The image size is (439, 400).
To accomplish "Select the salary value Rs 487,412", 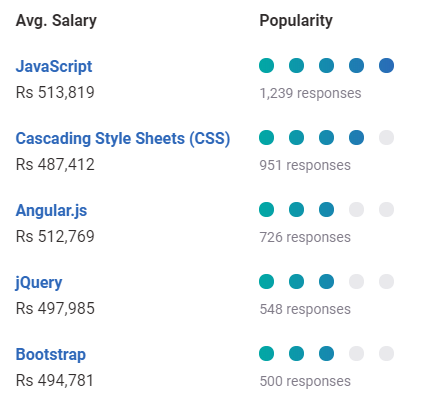I will [x=55, y=164].
